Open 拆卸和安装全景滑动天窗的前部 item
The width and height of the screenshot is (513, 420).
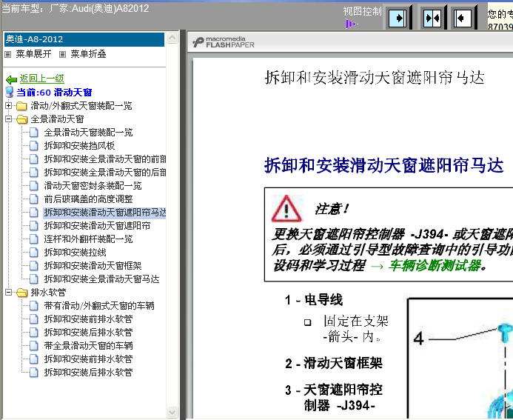(105, 159)
